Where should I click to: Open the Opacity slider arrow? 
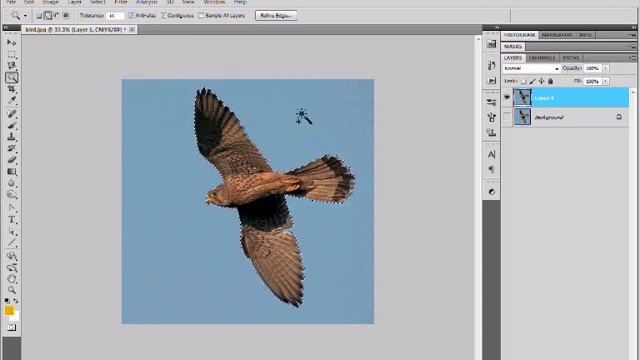[606, 68]
